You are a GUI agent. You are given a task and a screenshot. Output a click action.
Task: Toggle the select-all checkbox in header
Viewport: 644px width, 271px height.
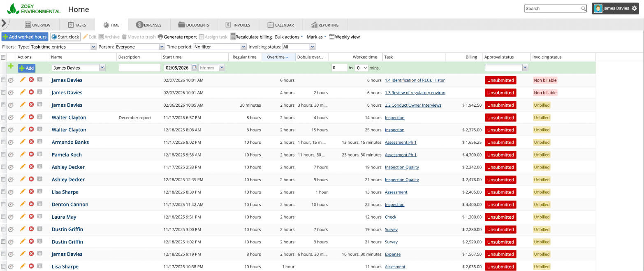(x=3, y=57)
